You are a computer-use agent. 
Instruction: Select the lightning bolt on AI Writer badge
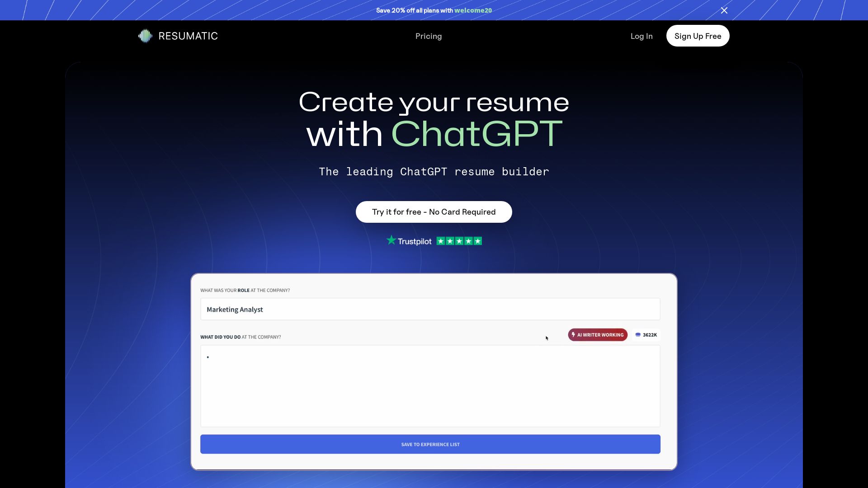573,334
